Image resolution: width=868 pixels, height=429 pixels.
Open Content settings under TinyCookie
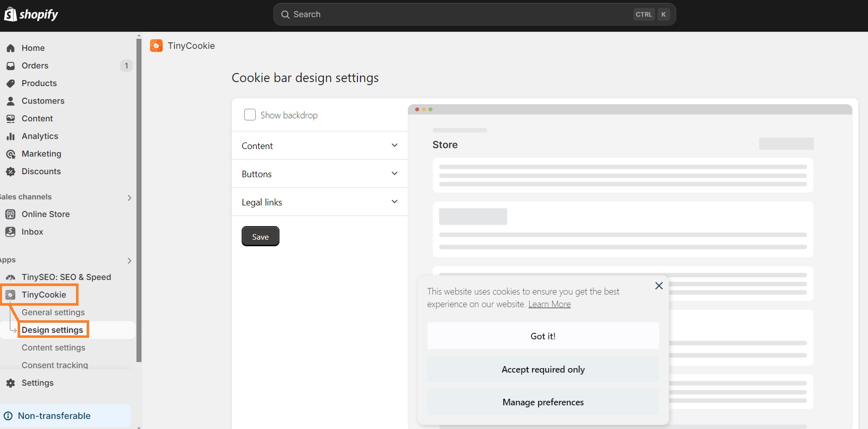click(53, 348)
